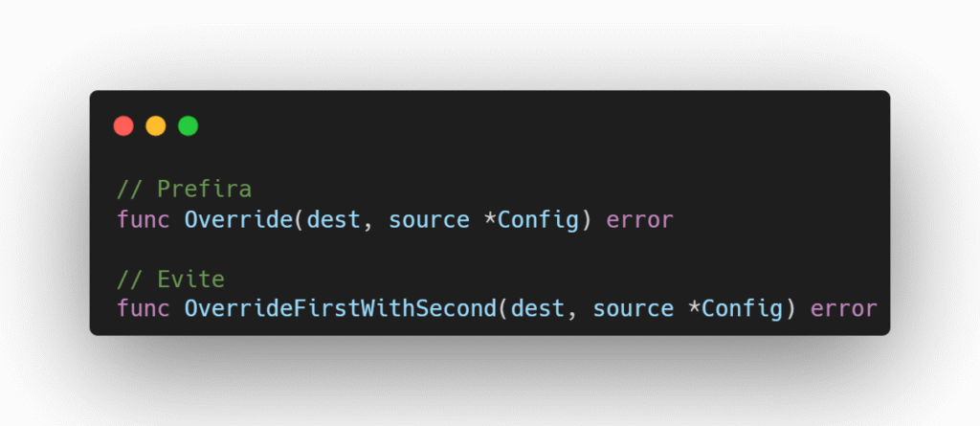The height and width of the screenshot is (426, 980).
Task: Click source parameter in Override signature
Action: pos(430,219)
